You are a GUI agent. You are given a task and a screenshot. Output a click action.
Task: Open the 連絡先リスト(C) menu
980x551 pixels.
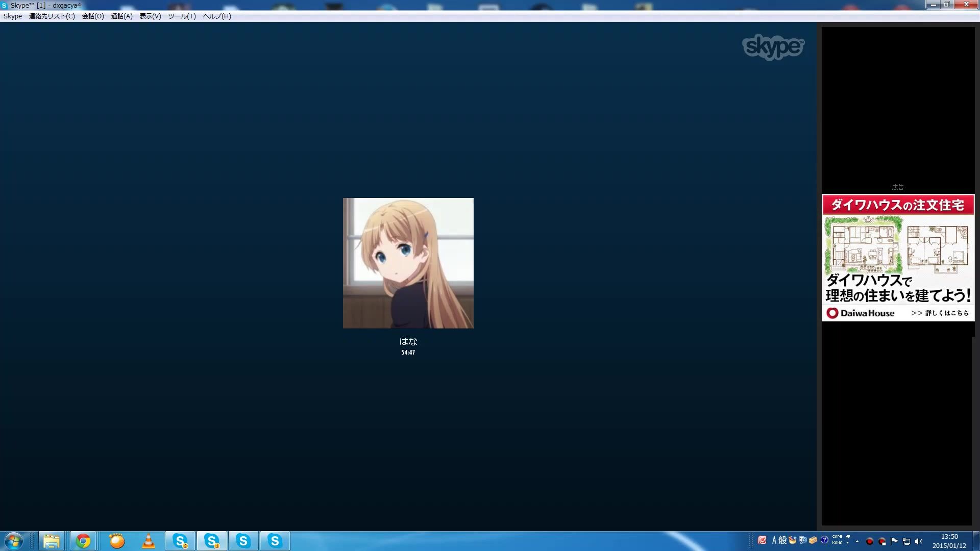(52, 16)
